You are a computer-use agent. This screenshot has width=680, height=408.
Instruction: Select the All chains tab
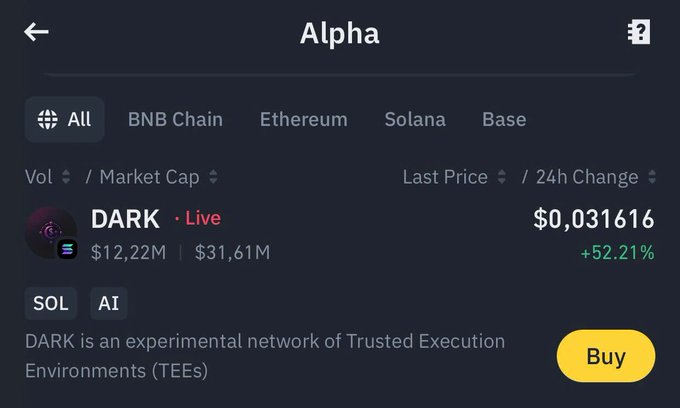click(65, 120)
